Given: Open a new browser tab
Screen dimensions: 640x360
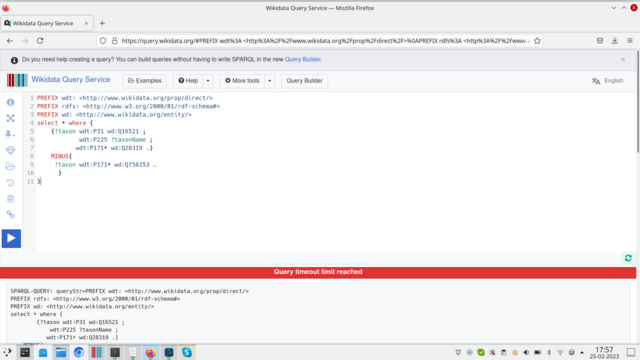Looking at the screenshot, I should [102, 23].
